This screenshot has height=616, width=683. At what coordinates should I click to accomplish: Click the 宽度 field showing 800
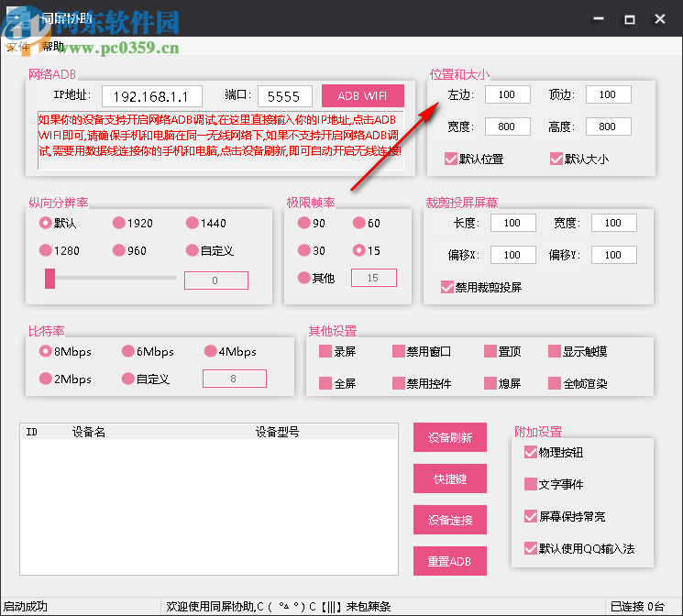coord(508,126)
